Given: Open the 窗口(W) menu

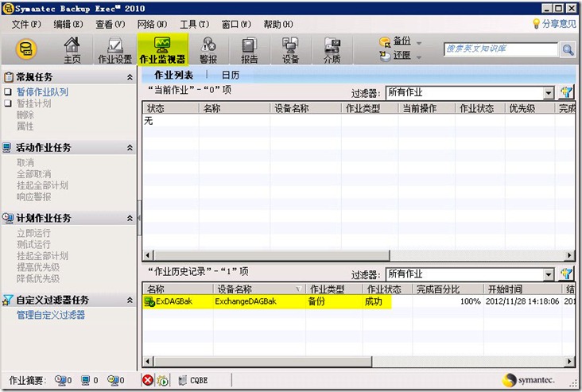Looking at the screenshot, I should (236, 25).
